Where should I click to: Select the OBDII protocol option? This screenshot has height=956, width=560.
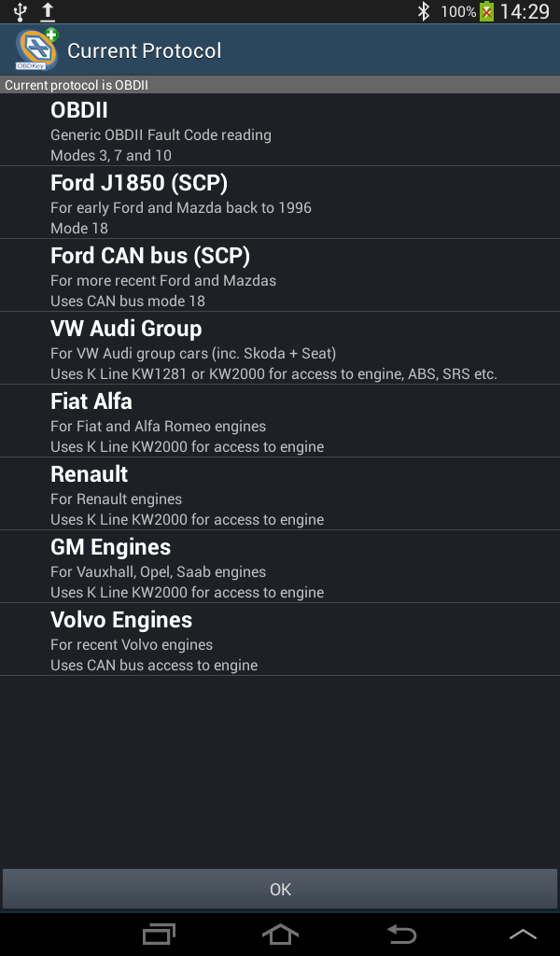pos(280,131)
